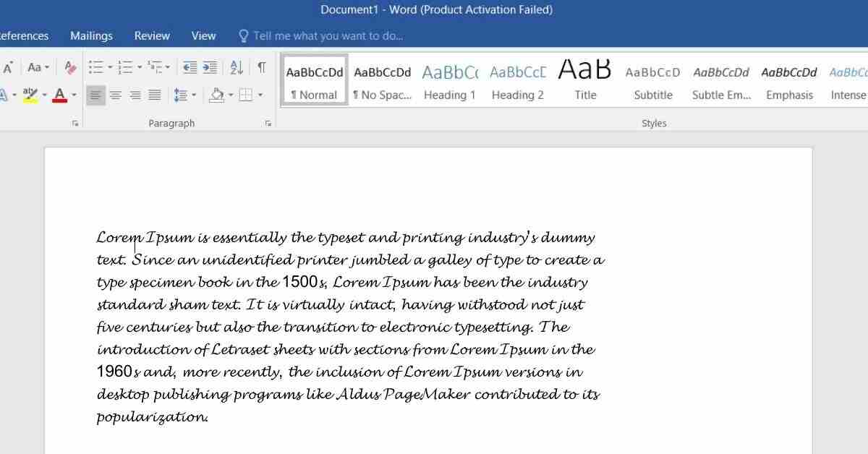Image resolution: width=868 pixels, height=454 pixels.
Task: Apply a bulleted list
Action: point(95,67)
